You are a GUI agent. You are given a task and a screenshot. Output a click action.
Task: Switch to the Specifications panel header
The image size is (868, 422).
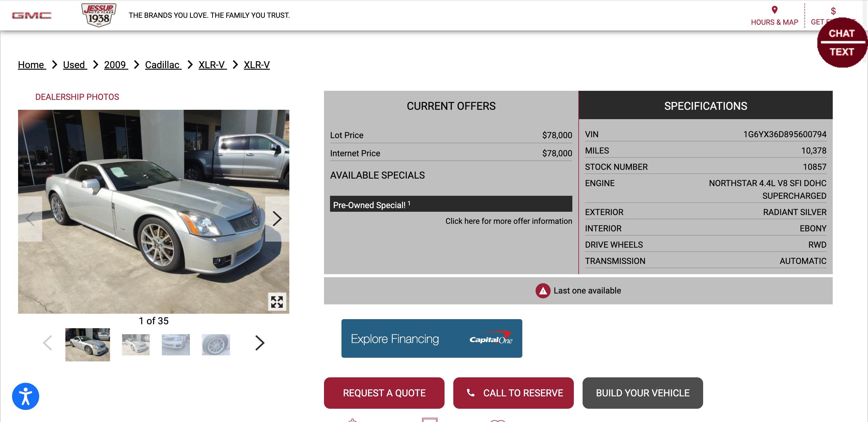(x=705, y=106)
